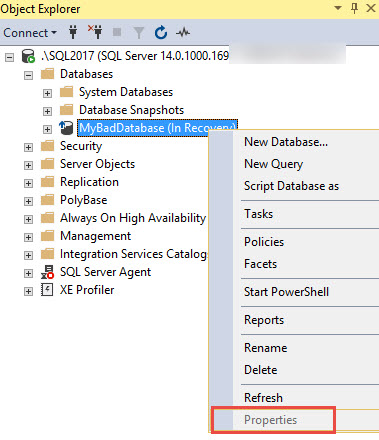Viewport: 379px width, 440px height.
Task: Open Object Explorer window position dropdown arrow
Action: click(338, 8)
